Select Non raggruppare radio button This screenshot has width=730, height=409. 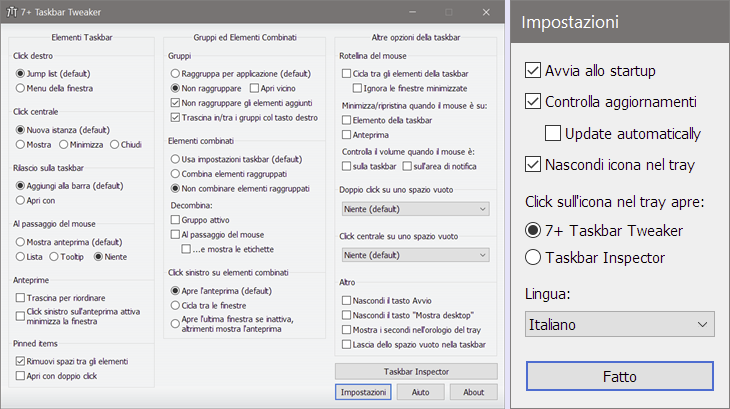click(175, 88)
